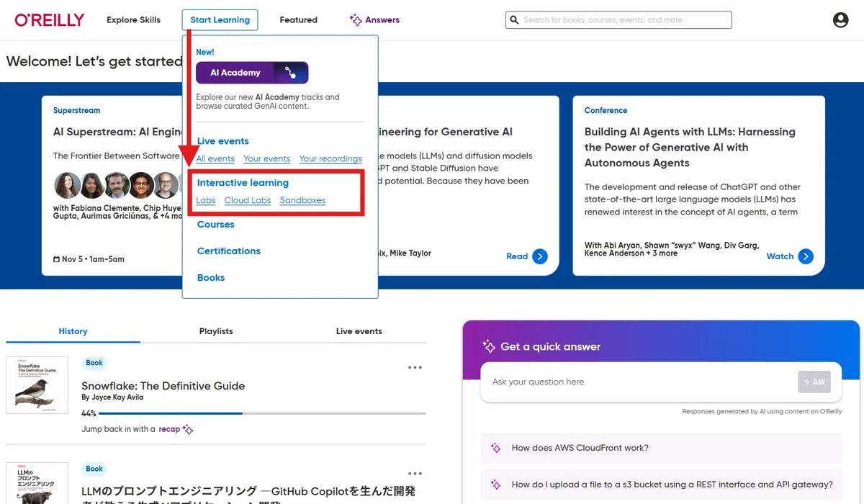864x504 pixels.
Task: Select Courses in the Start Learning menu
Action: (x=216, y=225)
